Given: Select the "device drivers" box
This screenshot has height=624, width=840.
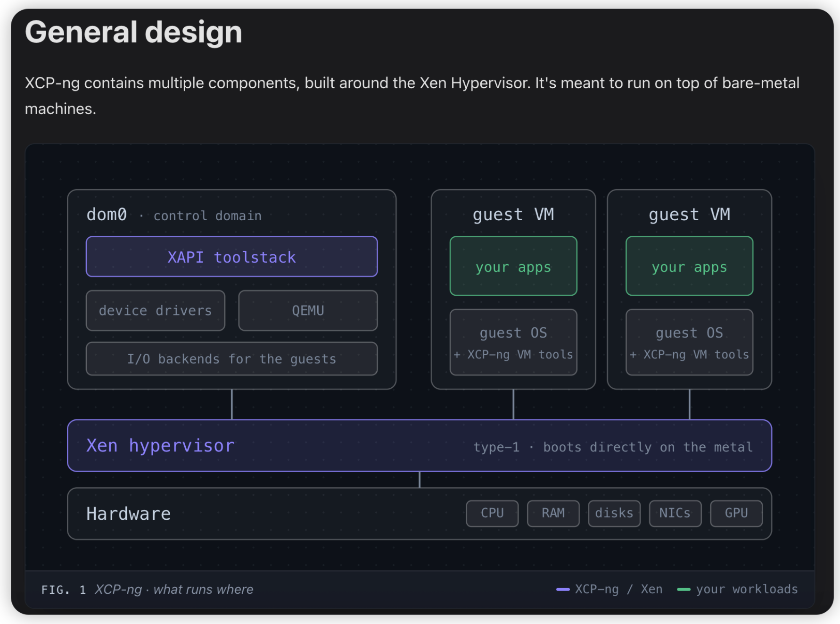Looking at the screenshot, I should [156, 310].
